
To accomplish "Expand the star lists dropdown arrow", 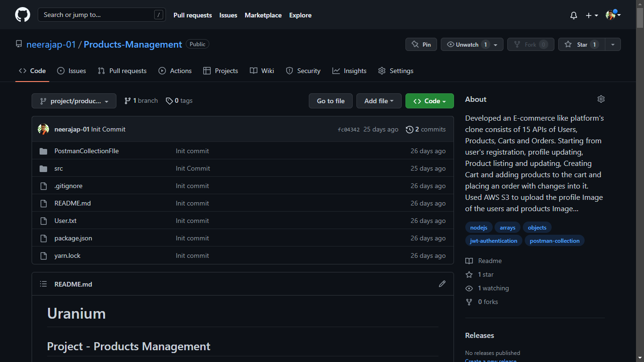I will pyautogui.click(x=613, y=44).
